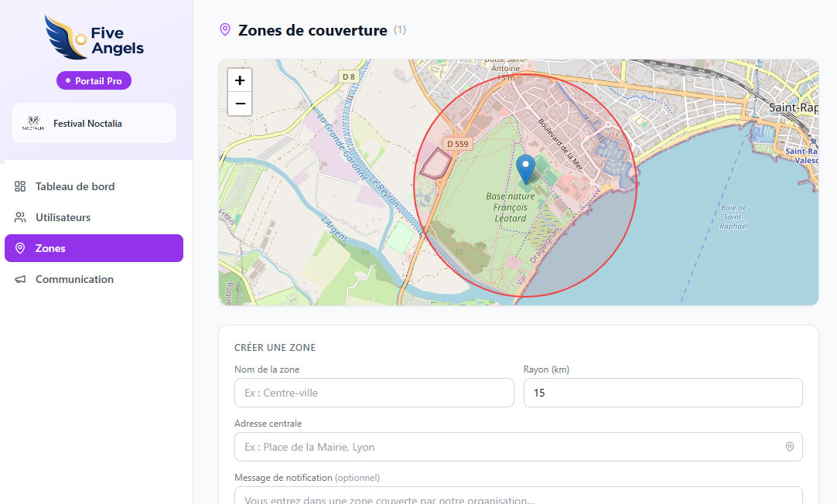Screen dimensions: 837x504
Task: Click the Portail Pro badge
Action: click(x=94, y=80)
